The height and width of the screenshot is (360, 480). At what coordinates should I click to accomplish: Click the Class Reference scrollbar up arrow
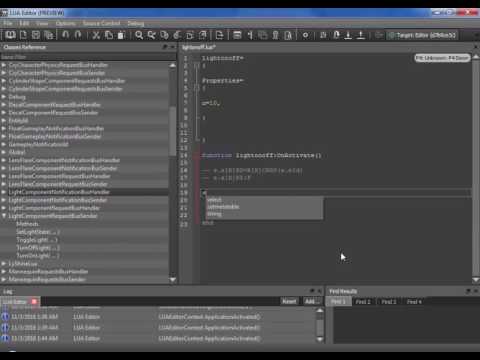[172, 65]
